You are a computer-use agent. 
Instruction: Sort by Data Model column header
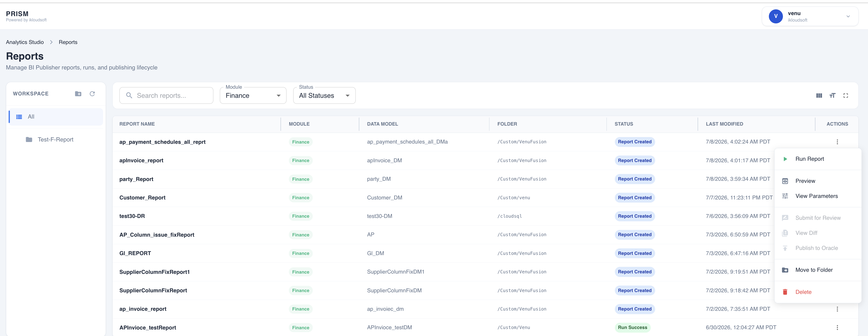pyautogui.click(x=382, y=124)
